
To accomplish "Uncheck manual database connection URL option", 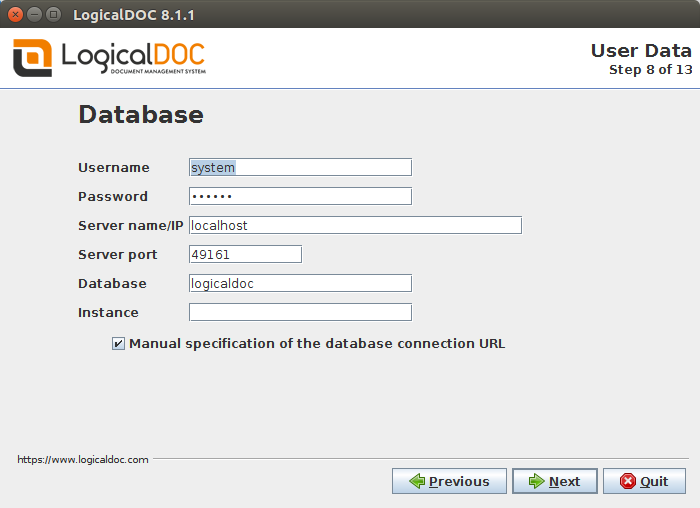I will pos(118,343).
